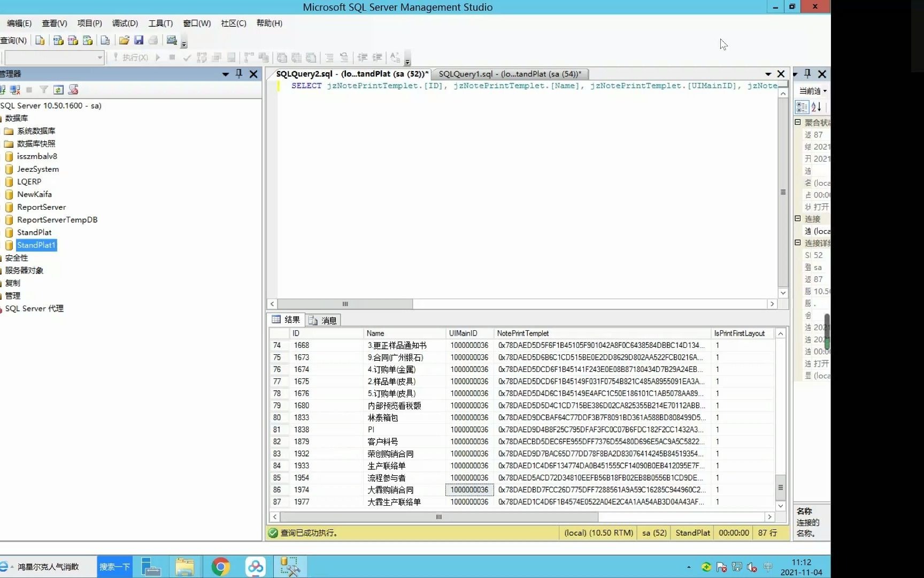Click the Chrome icon in the taskbar
The width and height of the screenshot is (924, 578).
(x=220, y=567)
